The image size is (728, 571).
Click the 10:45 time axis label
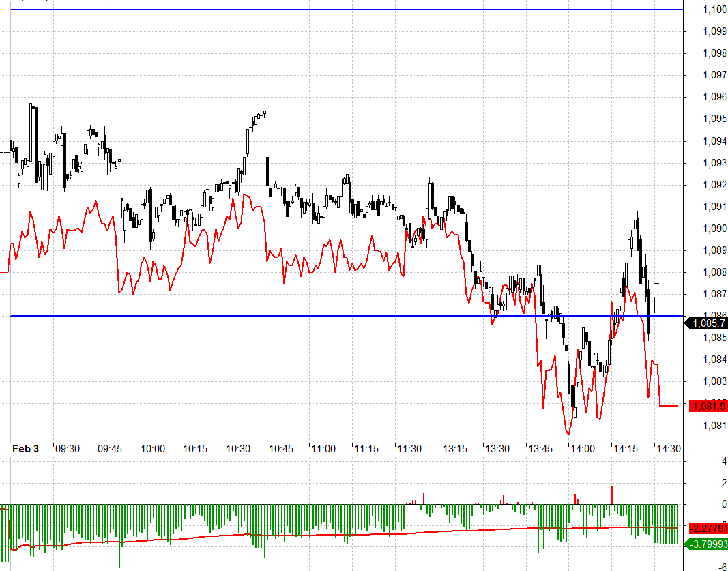tap(281, 449)
